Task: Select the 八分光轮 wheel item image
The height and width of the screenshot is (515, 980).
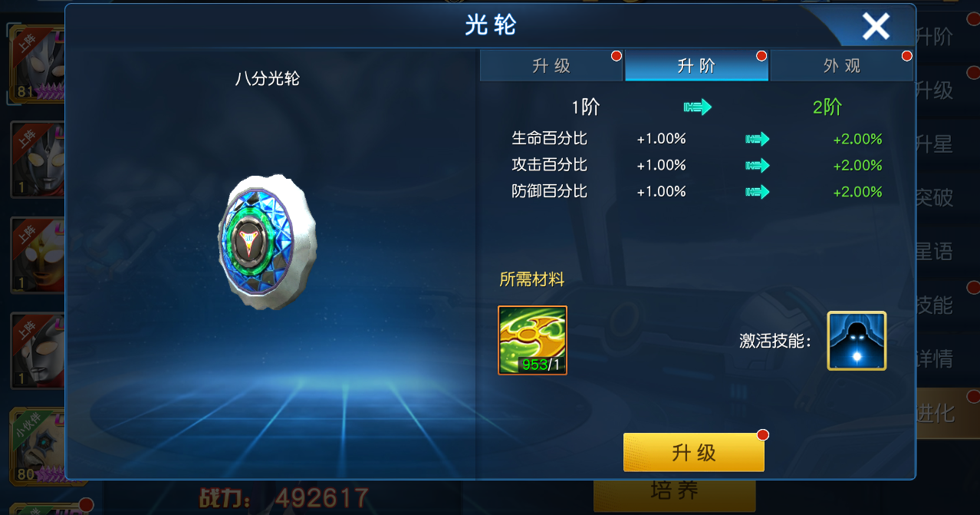Action: coord(267,242)
